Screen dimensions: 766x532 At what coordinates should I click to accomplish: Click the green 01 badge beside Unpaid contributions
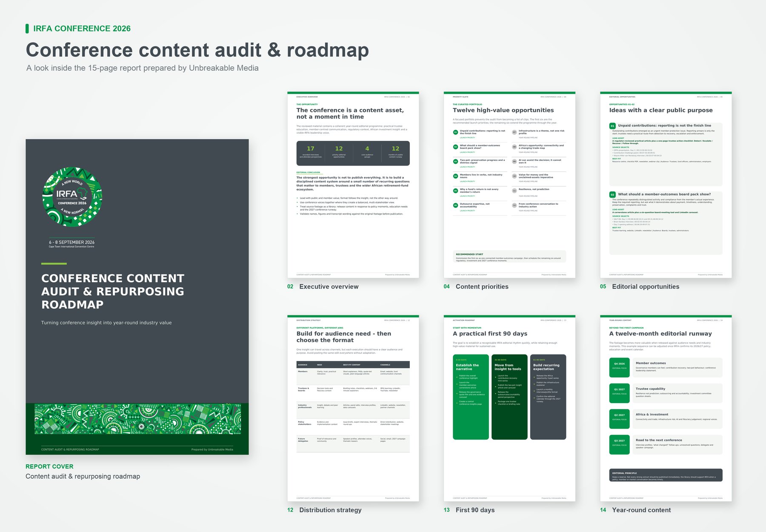[x=612, y=126]
